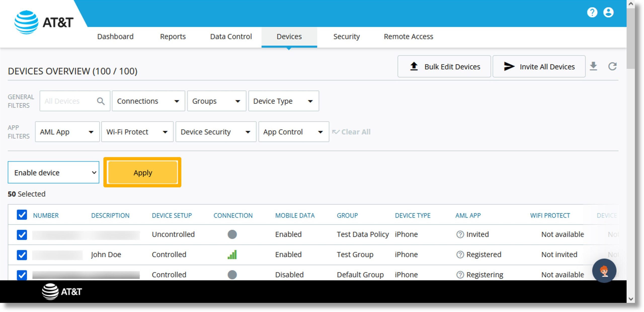644x312 pixels.
Task: Click the gray connection dot in Test Data Policy row
Action: tap(232, 234)
